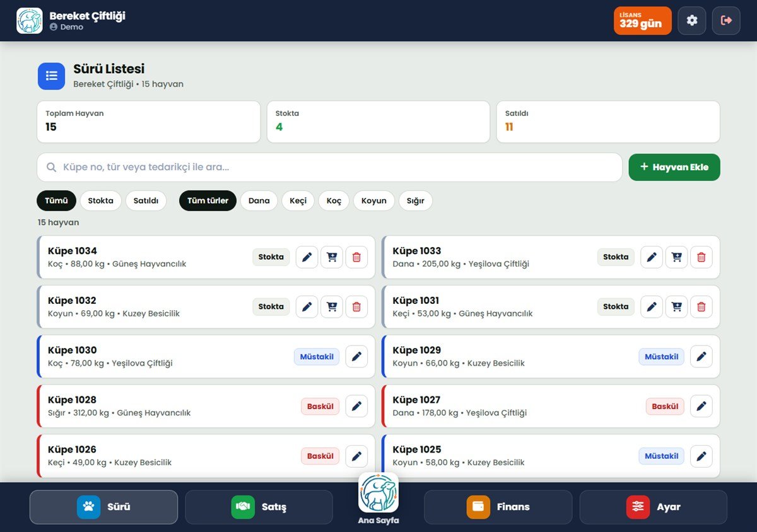The height and width of the screenshot is (532, 757).
Task: Open edit for Küpe 1027
Action: coord(701,407)
